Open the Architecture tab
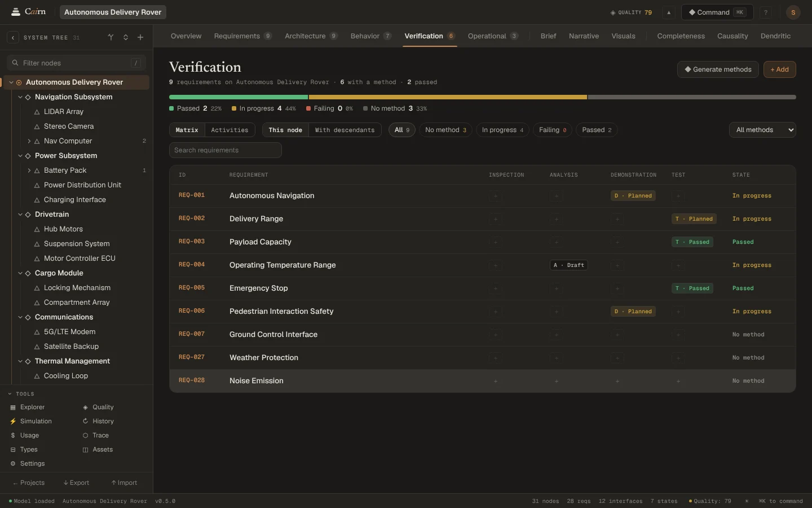Viewport: 812px width, 508px height. tap(311, 36)
